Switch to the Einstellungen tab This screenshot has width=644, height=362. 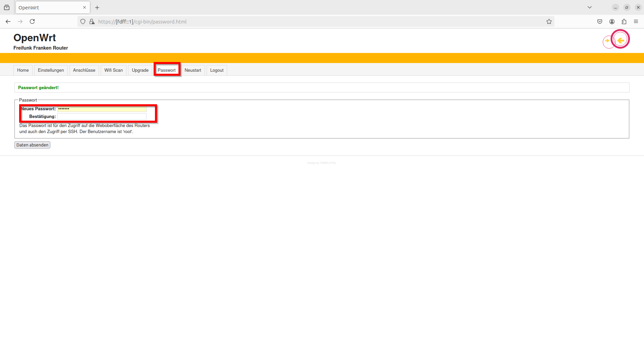(51, 70)
